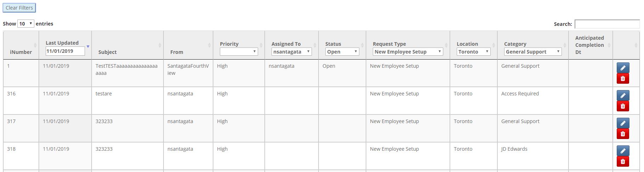The height and width of the screenshot is (172, 644).
Task: Sort by Anticipated Completion Dt column
Action: [x=589, y=45]
